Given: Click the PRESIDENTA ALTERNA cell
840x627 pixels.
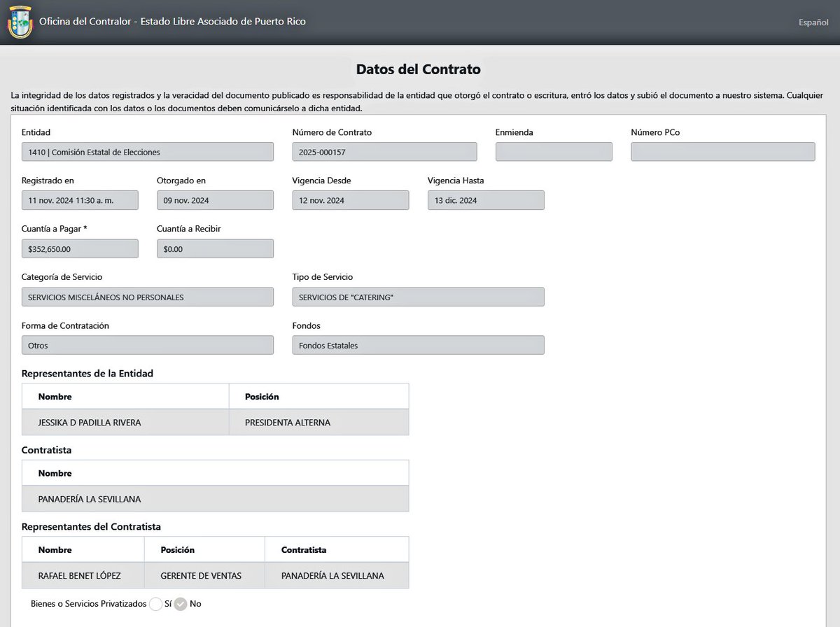Looking at the screenshot, I should (x=318, y=422).
